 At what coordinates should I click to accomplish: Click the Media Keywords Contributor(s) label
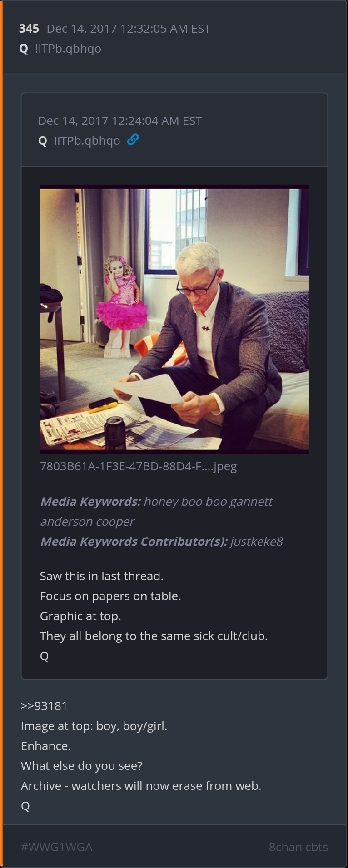134,542
